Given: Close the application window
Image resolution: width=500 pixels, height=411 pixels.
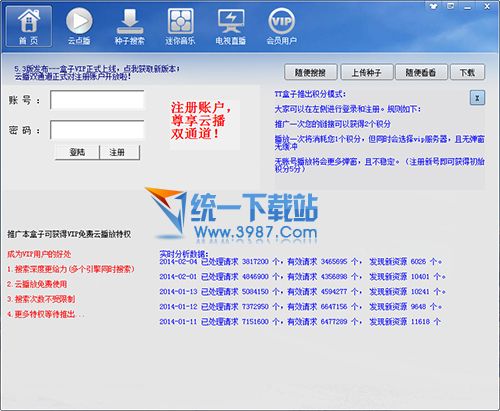Looking at the screenshot, I should (x=487, y=6).
